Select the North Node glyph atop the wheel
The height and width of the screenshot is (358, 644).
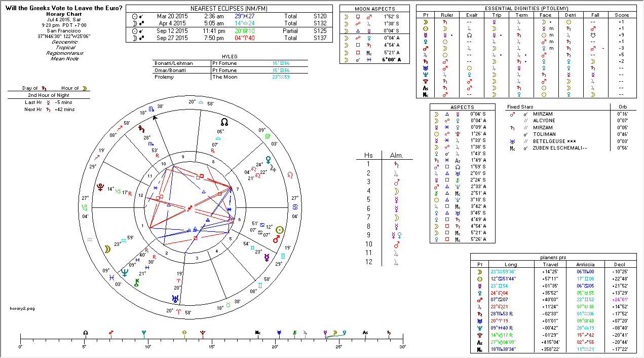[x=224, y=122]
